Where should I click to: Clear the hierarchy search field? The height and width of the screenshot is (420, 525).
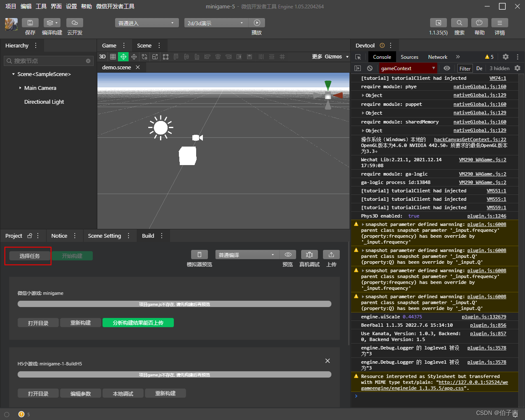click(x=88, y=61)
